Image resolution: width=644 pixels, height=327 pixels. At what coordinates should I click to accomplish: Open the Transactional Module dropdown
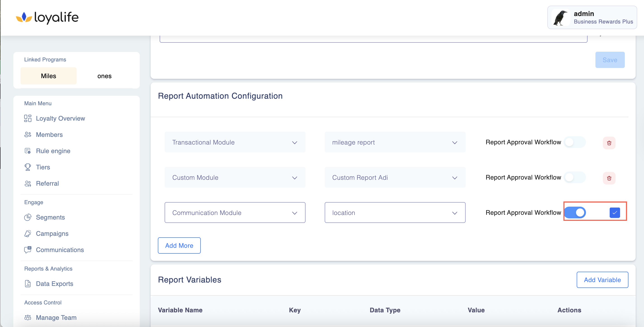click(235, 142)
